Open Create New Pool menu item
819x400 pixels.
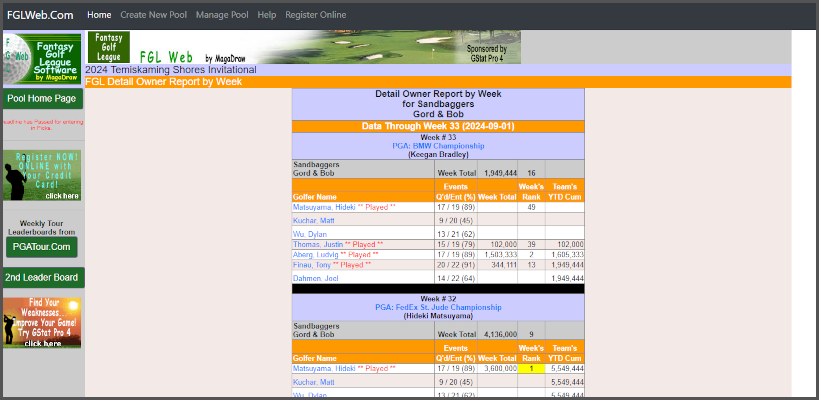click(x=154, y=15)
